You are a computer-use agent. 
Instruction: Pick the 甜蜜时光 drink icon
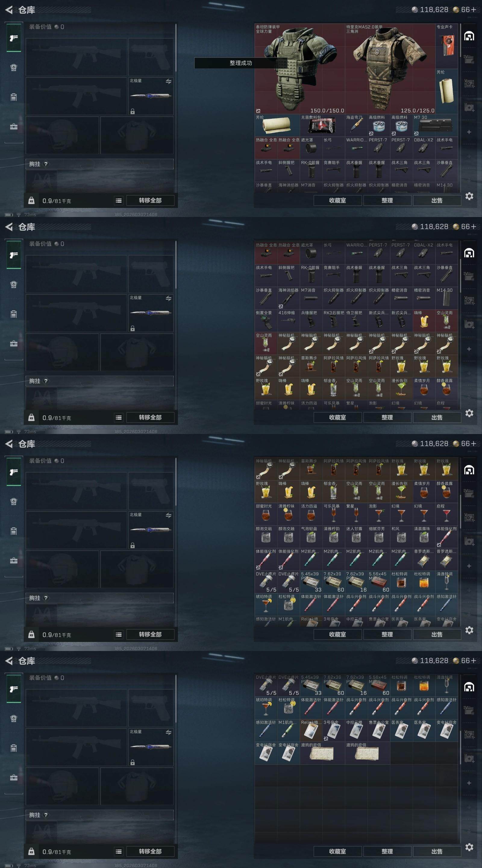(x=266, y=514)
